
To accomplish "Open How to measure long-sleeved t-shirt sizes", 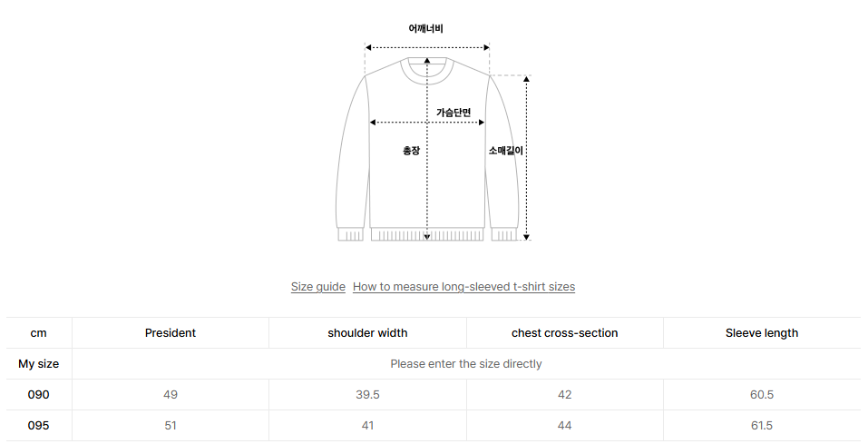I will point(463,287).
